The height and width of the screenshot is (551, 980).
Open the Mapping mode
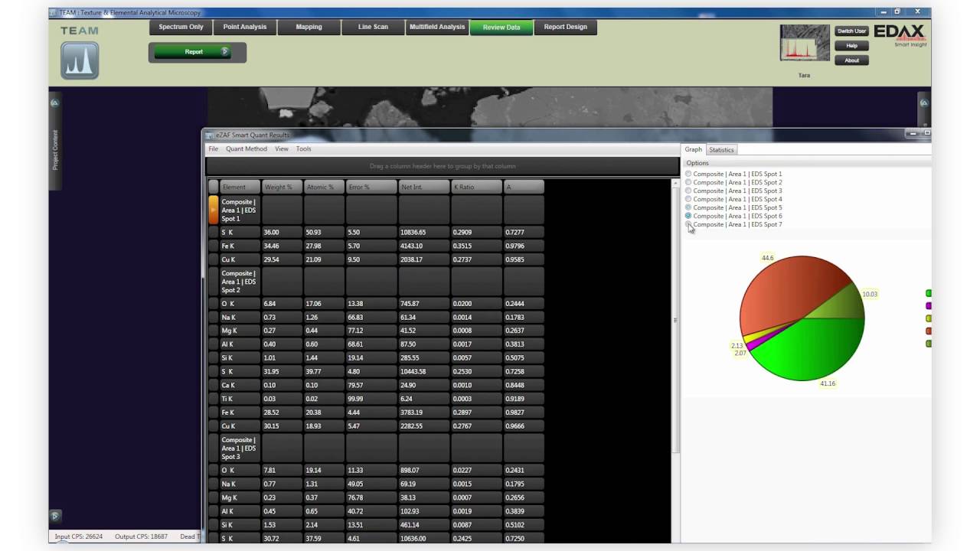click(x=309, y=27)
